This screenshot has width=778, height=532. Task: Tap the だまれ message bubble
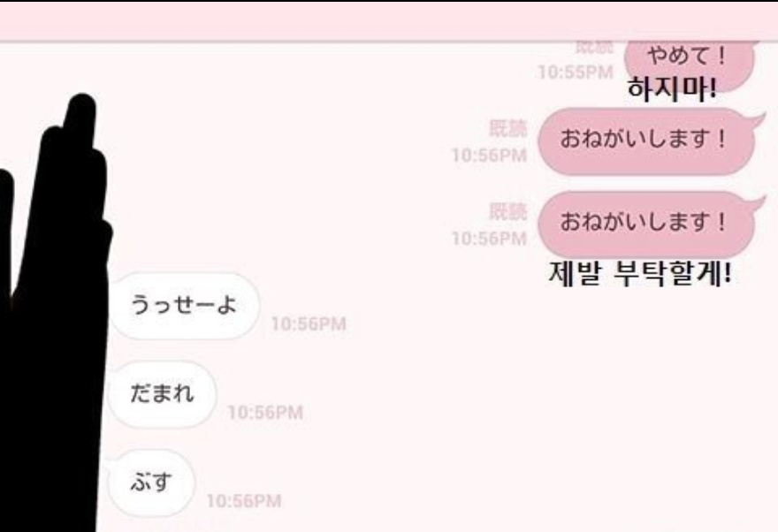coord(163,394)
